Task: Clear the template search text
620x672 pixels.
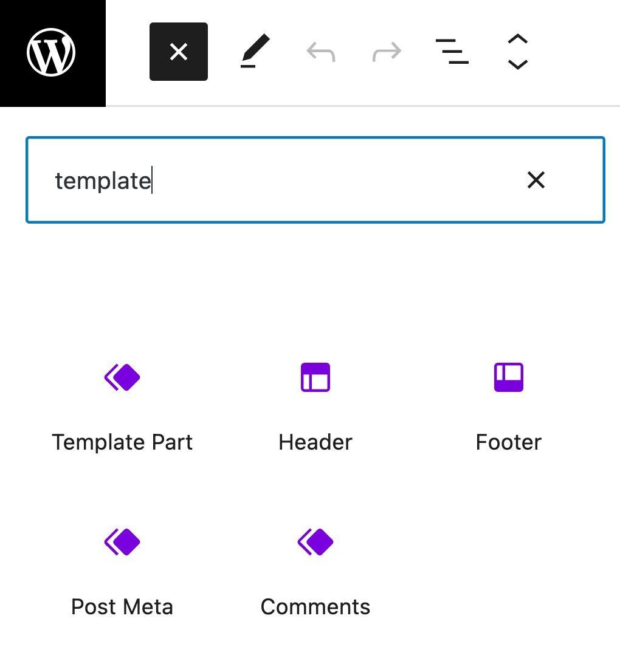Action: pyautogui.click(x=536, y=180)
